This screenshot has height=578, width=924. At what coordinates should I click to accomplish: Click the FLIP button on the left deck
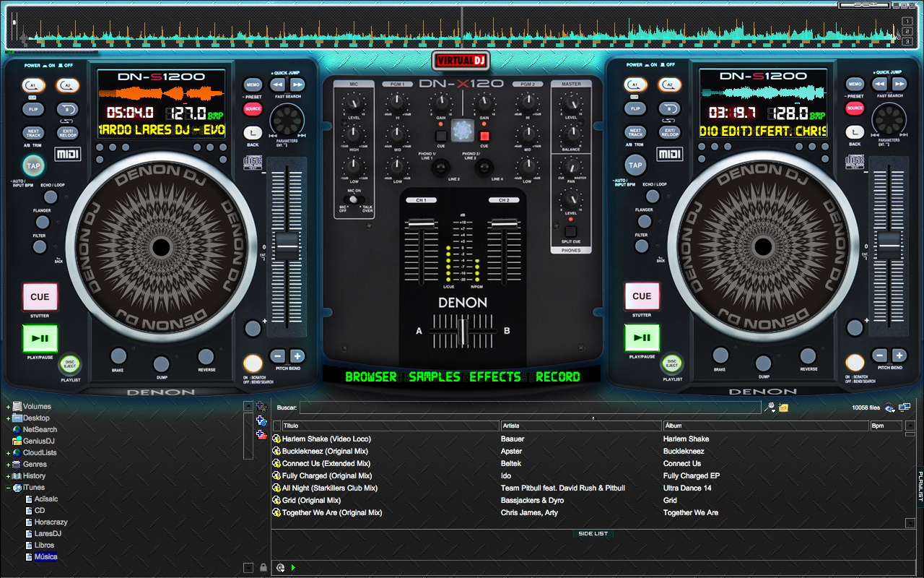point(33,109)
